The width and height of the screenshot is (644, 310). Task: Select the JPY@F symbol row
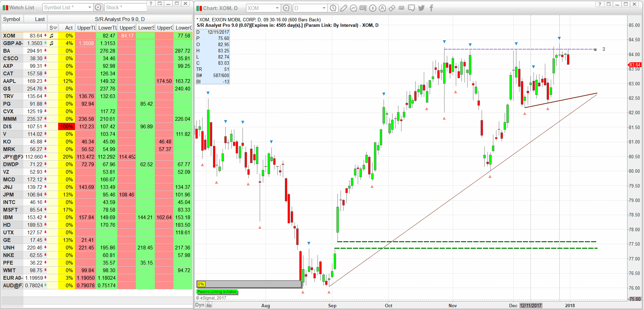97,157
